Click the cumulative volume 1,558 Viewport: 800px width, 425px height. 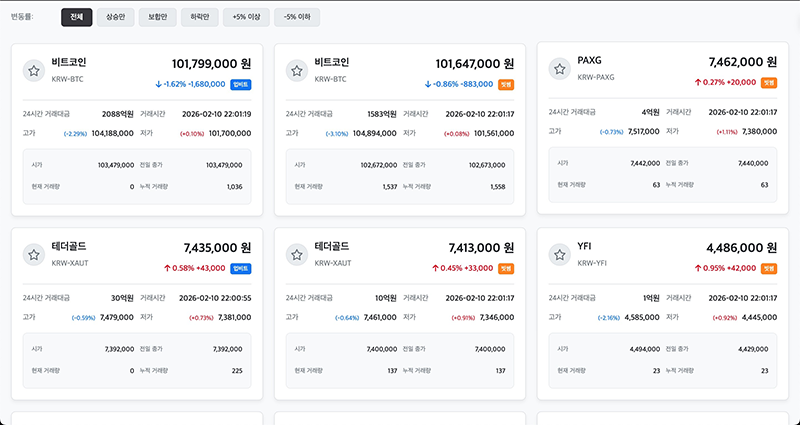[x=497, y=187]
